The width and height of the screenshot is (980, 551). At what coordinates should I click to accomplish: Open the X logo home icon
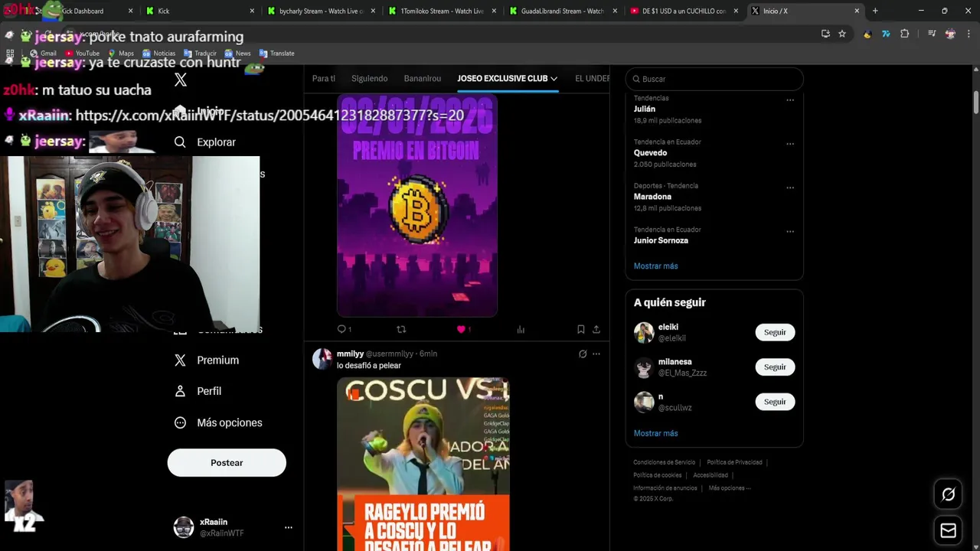[x=181, y=80]
